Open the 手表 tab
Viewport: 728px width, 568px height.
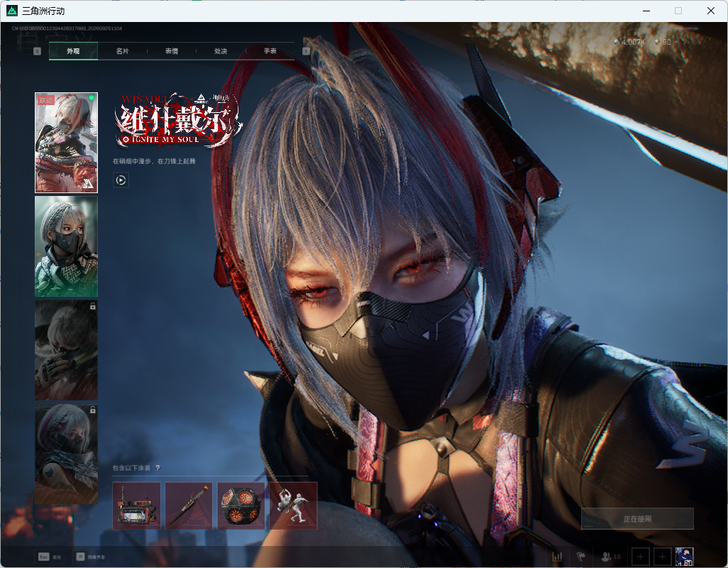point(270,51)
